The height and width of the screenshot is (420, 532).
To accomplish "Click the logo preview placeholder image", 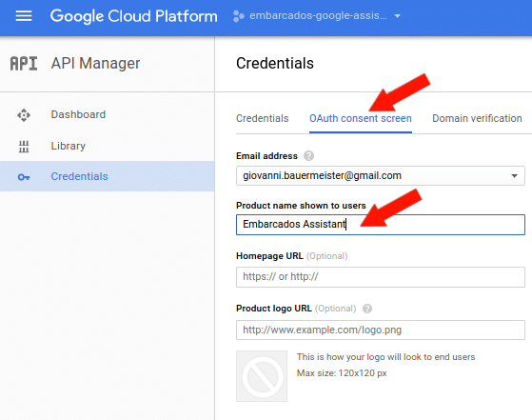I will [262, 376].
